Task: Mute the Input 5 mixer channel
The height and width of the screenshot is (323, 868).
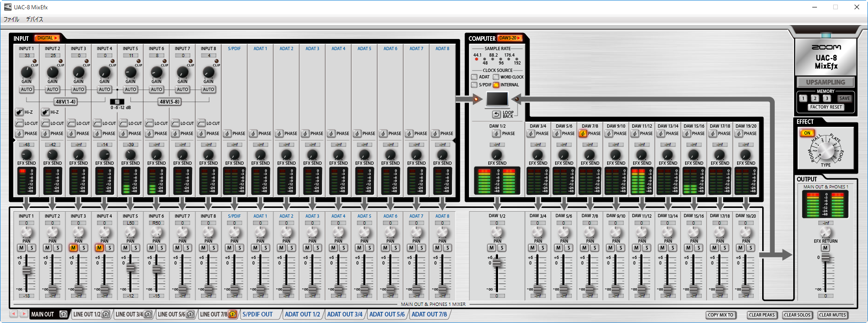Action: click(125, 248)
